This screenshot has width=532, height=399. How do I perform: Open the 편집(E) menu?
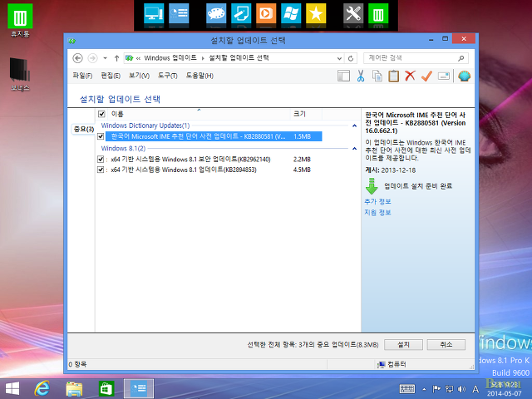tap(111, 76)
